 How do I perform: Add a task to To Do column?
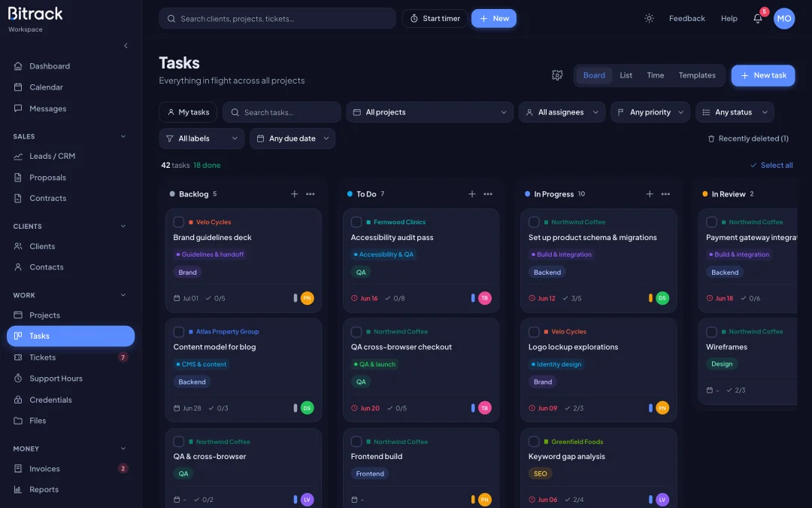[x=471, y=194]
